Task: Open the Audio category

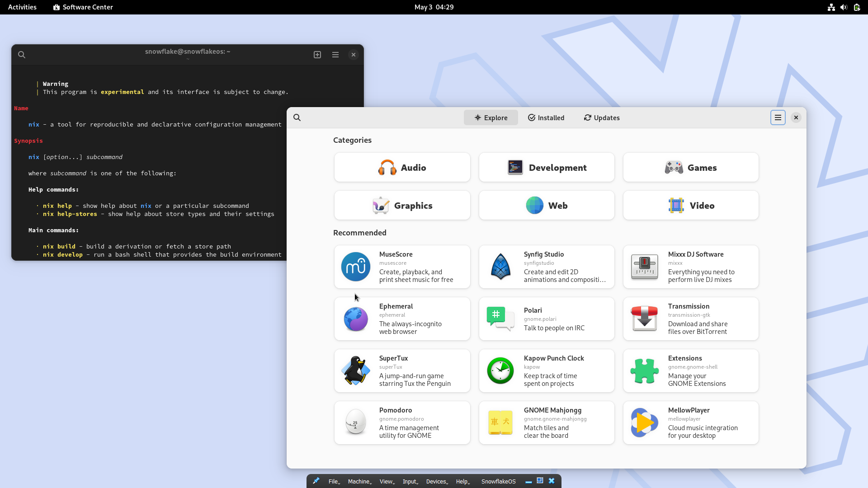Action: pyautogui.click(x=402, y=168)
